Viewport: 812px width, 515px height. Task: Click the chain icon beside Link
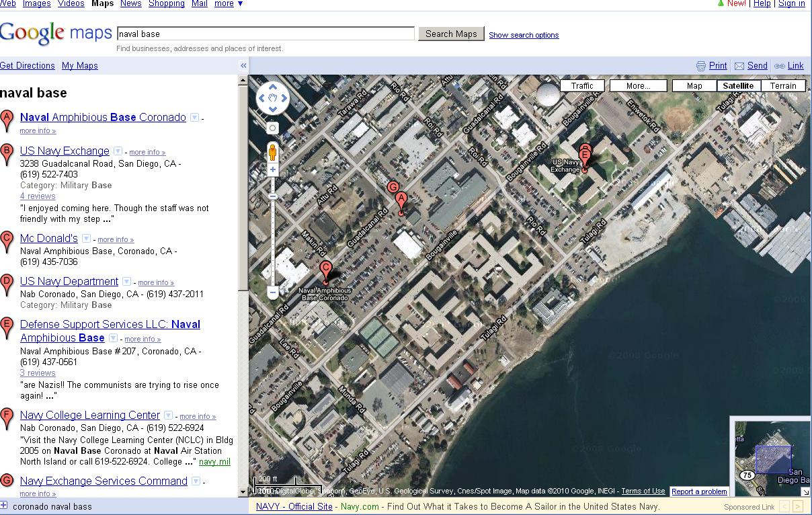coord(780,66)
